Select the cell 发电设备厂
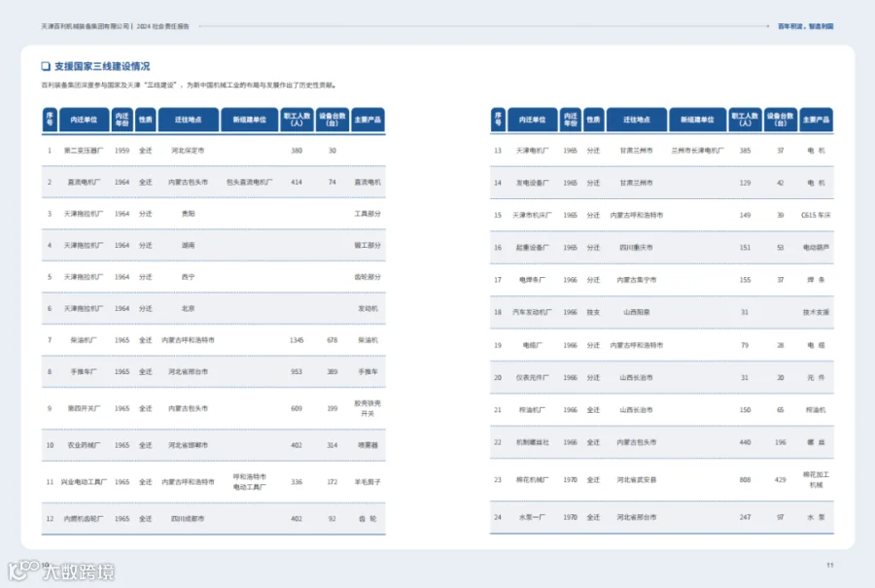This screenshot has height=588, width=875. click(533, 183)
